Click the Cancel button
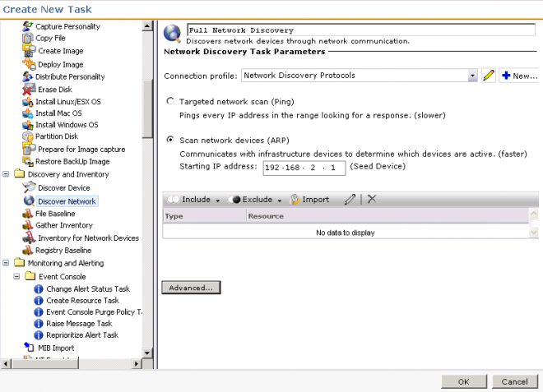This screenshot has width=543, height=392. 514,381
